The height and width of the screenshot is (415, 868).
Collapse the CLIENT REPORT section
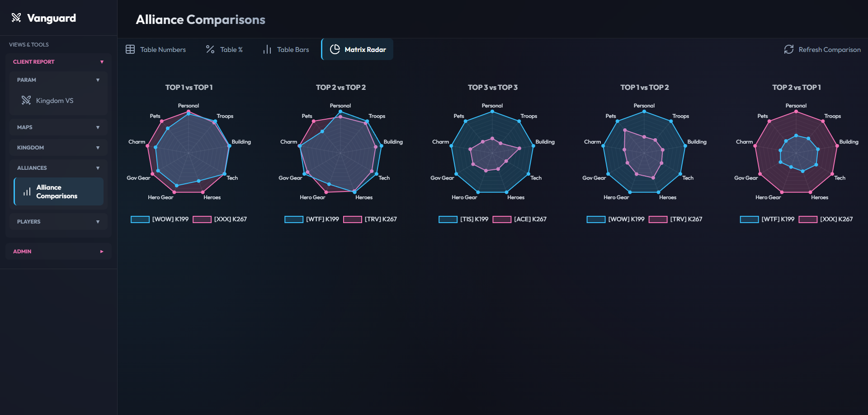click(x=59, y=62)
